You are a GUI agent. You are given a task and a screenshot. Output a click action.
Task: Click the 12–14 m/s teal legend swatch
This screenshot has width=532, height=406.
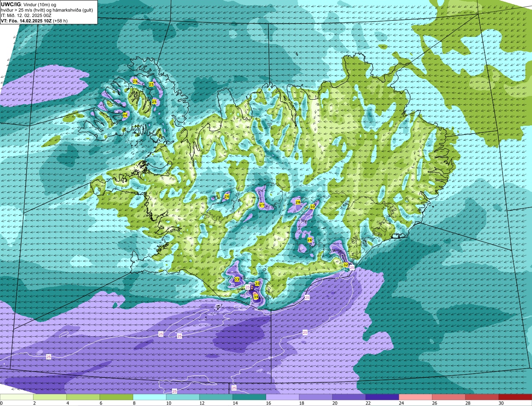(216, 397)
